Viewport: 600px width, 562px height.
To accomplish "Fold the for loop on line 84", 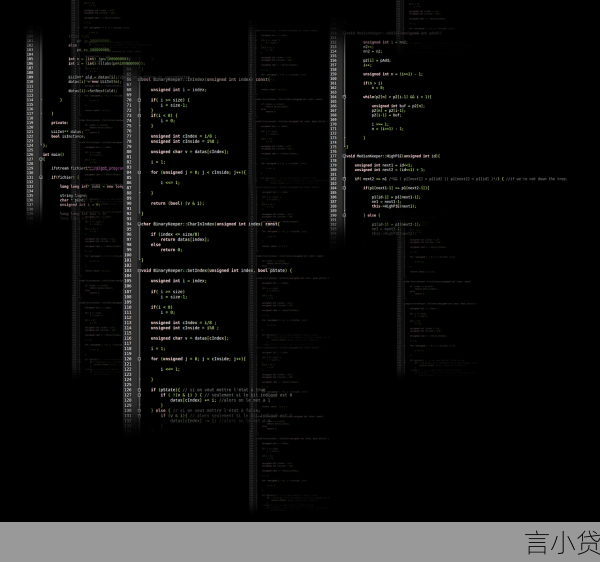I will pyautogui.click(x=139, y=172).
